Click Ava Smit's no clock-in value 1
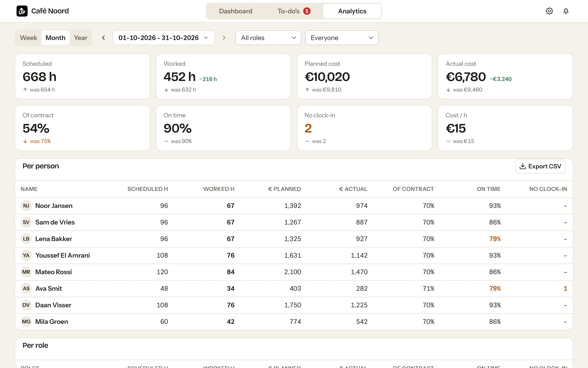Viewport: 588px width, 368px height. tap(565, 288)
